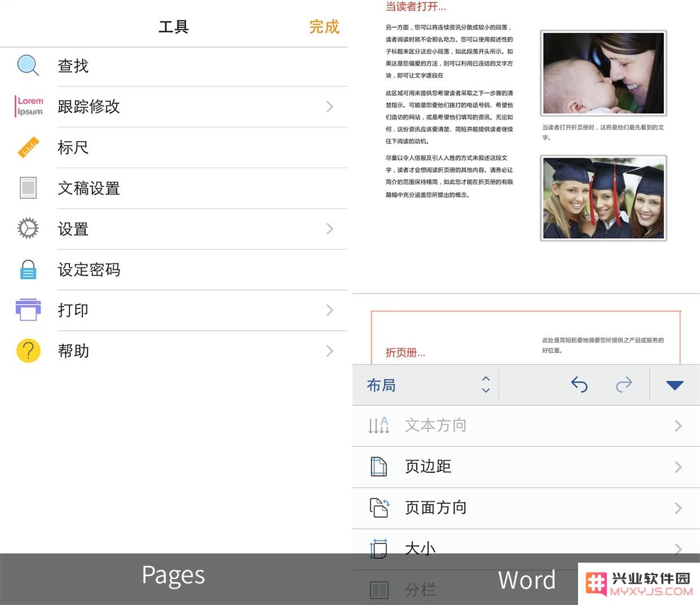Tap the mother and baby photo

(x=603, y=73)
